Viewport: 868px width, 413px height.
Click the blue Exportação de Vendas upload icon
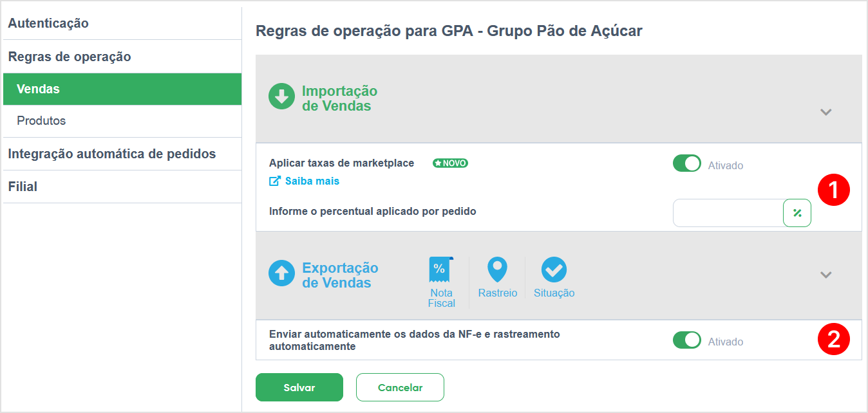(x=281, y=273)
